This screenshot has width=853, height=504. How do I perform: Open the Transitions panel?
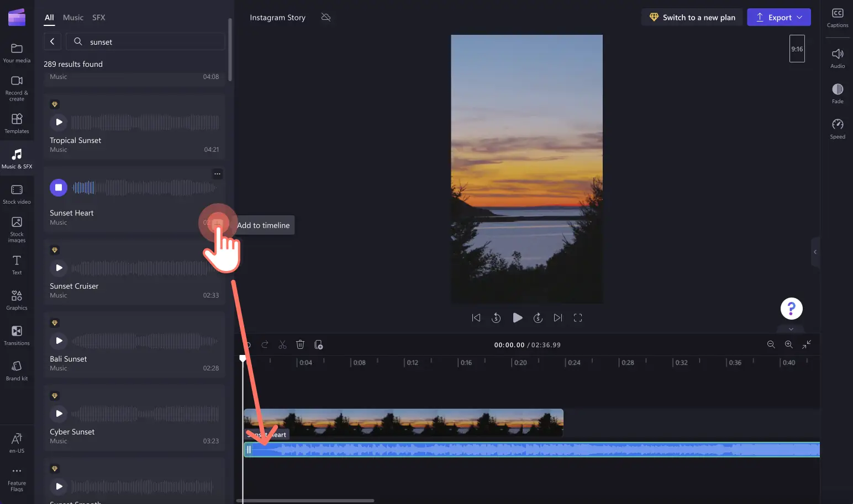[17, 336]
